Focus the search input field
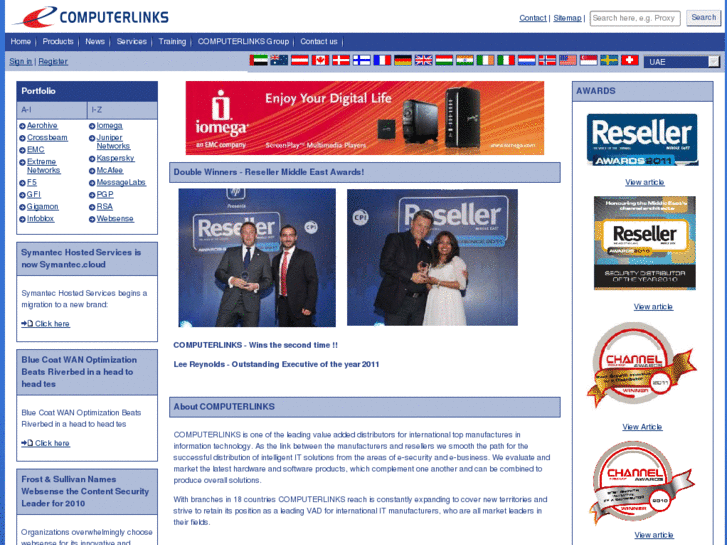This screenshot has height=545, width=727. [635, 18]
